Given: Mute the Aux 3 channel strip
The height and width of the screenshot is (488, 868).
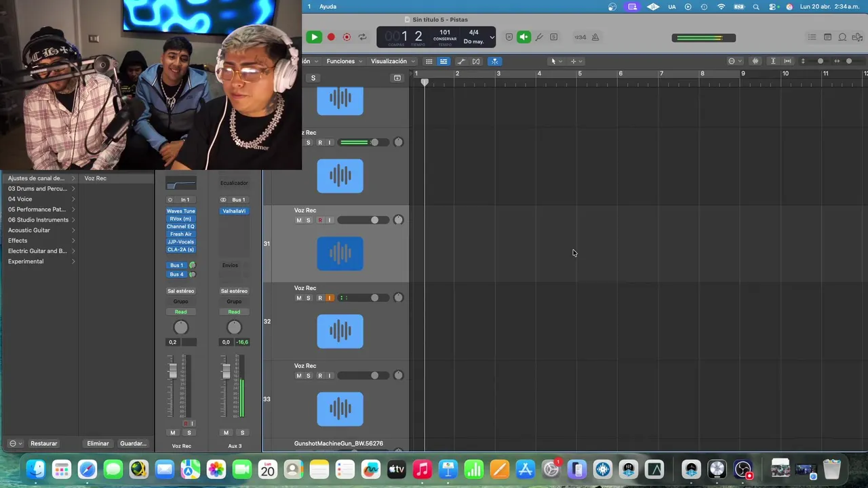Looking at the screenshot, I should pos(226,432).
